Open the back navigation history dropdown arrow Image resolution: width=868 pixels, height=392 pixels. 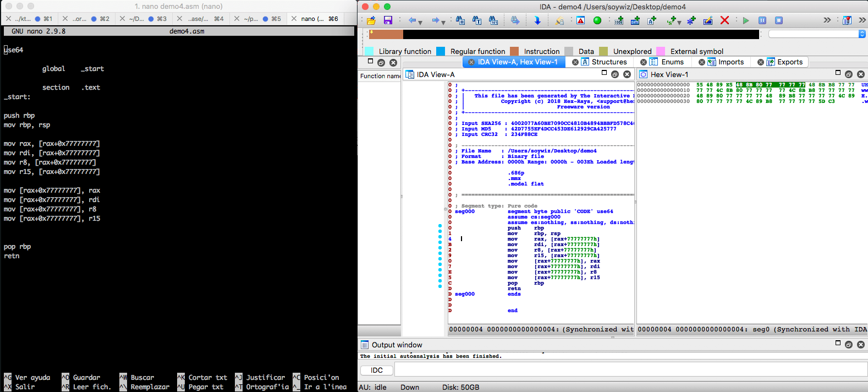click(x=420, y=23)
